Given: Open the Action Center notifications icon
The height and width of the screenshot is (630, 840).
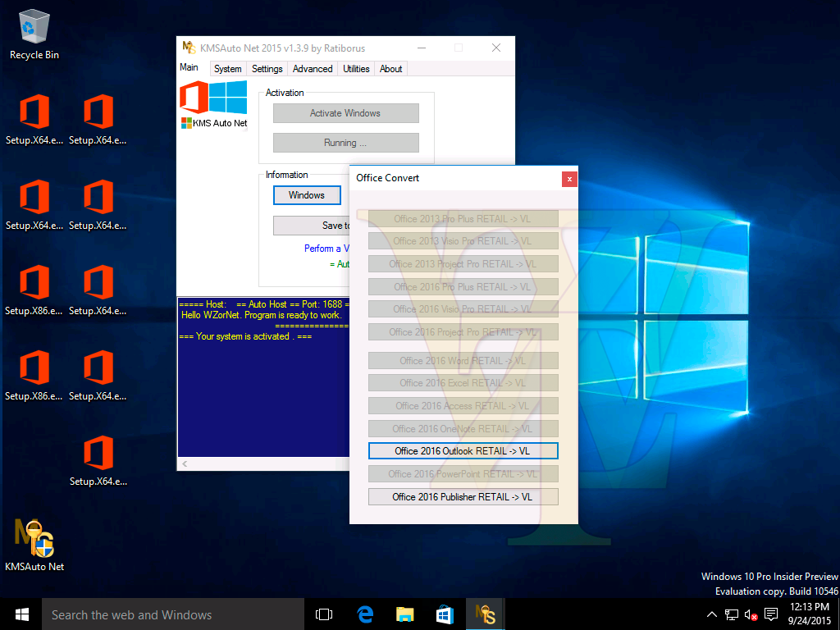Looking at the screenshot, I should click(771, 614).
